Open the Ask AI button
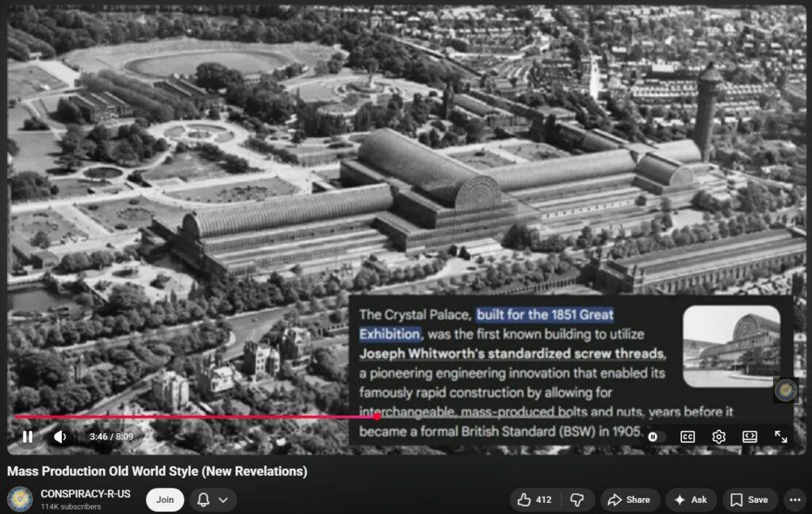Viewport: 812px width, 514px height. point(691,500)
